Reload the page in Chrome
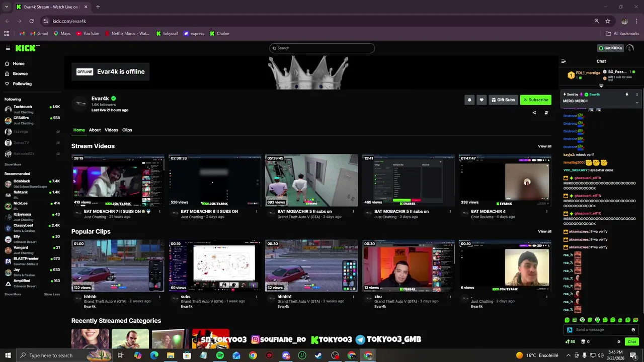 pyautogui.click(x=31, y=21)
